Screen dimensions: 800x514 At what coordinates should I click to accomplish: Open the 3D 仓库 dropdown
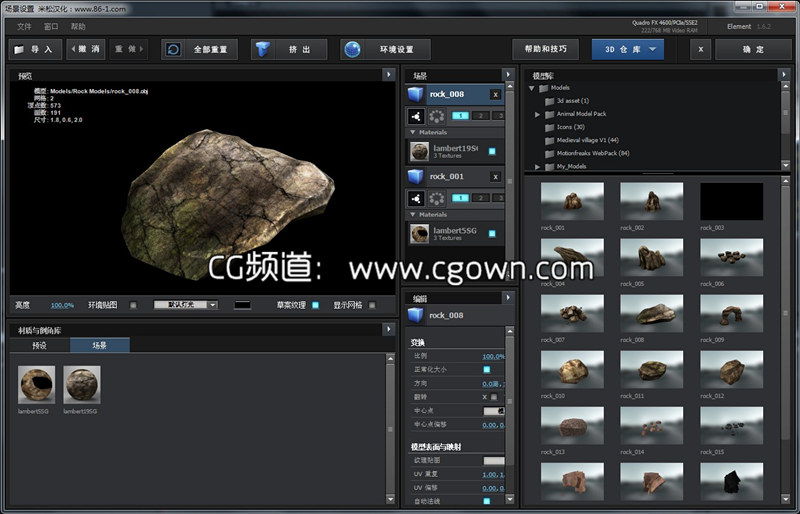(628, 50)
